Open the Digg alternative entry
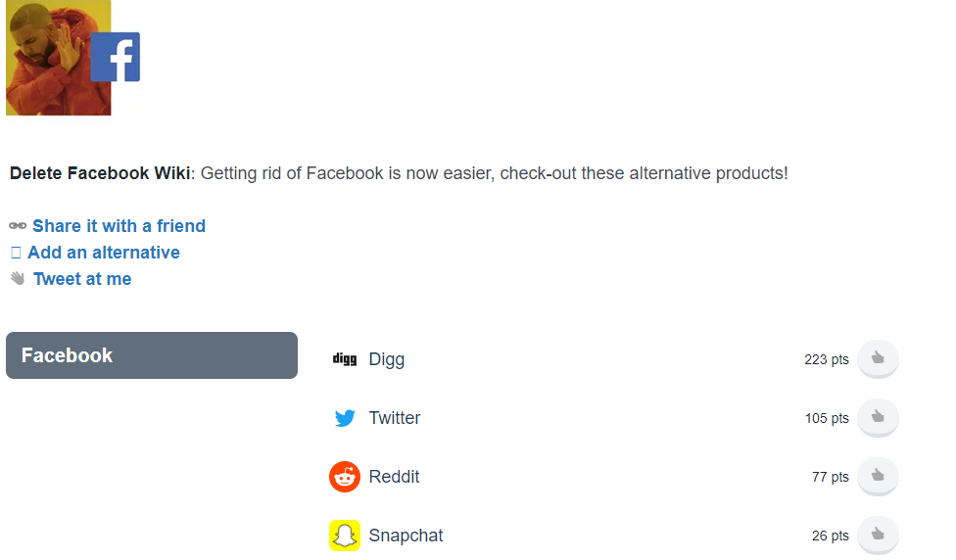The height and width of the screenshot is (560, 956). (387, 359)
